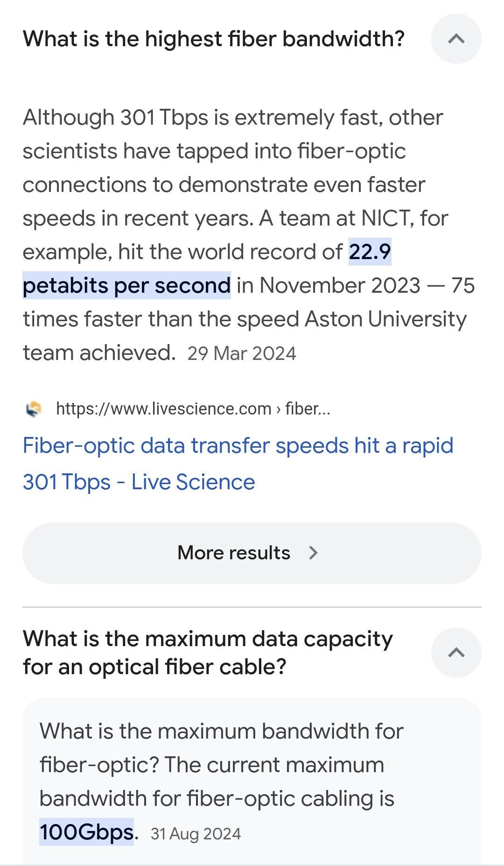This screenshot has width=504, height=866.
Task: Open the livescience.com URL breadcrumb
Action: 163,409
